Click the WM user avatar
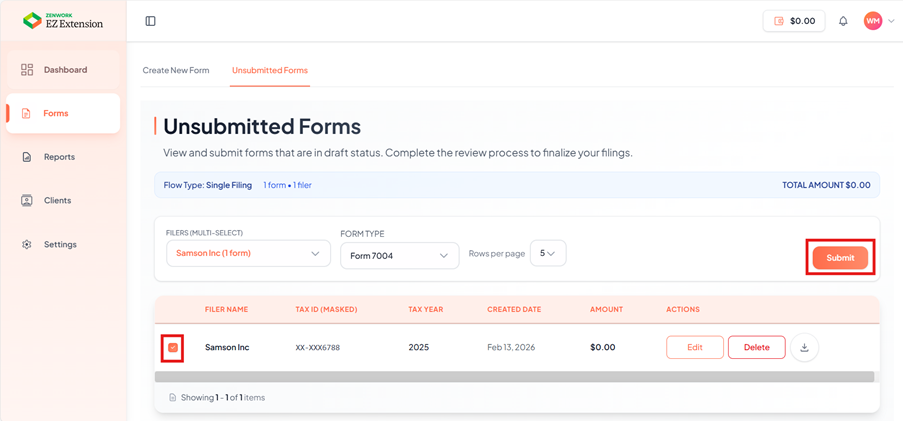Image resolution: width=903 pixels, height=421 pixels. 873,21
